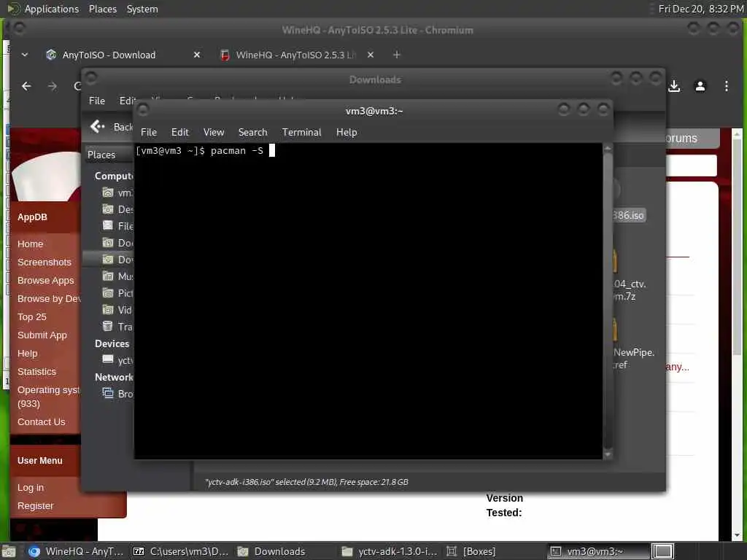Image resolution: width=747 pixels, height=560 pixels.
Task: Open the Terminal menu in terminal window
Action: click(301, 133)
